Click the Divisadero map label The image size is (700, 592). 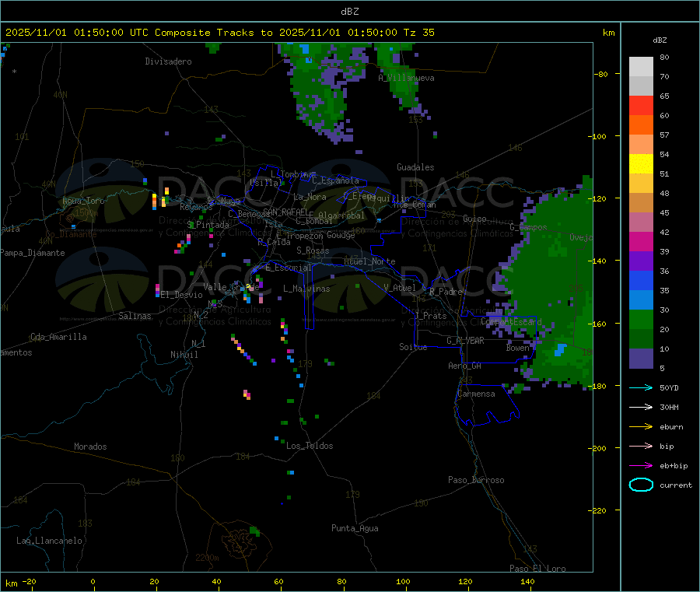point(168,61)
